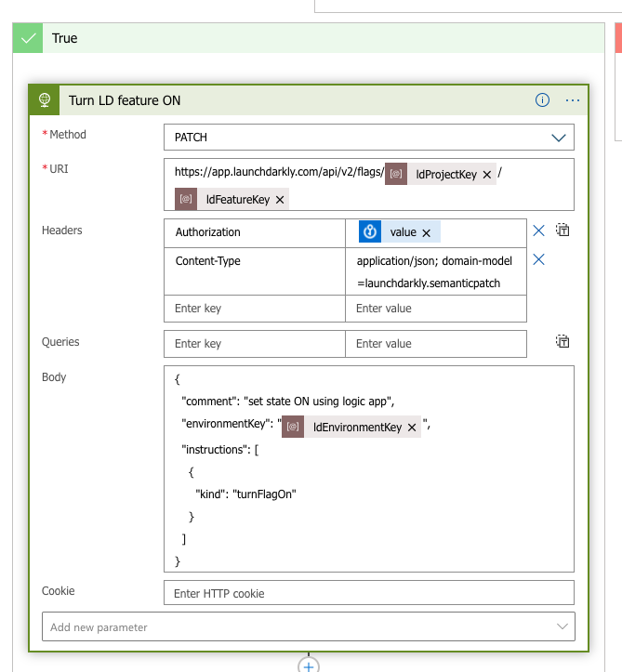Image resolution: width=622 pixels, height=672 pixels.
Task: Click the HTTP globe icon in action header
Action: click(x=45, y=100)
